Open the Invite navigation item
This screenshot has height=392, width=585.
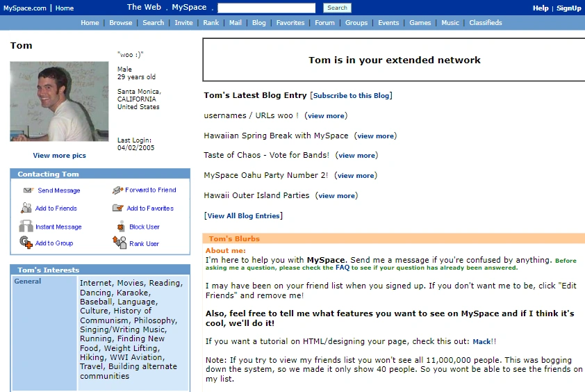coord(183,23)
